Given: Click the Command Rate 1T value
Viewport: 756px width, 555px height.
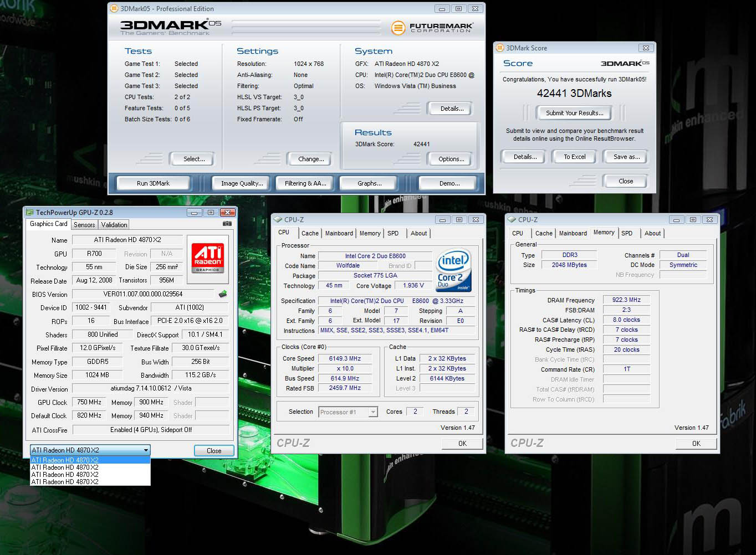Looking at the screenshot, I should 626,369.
